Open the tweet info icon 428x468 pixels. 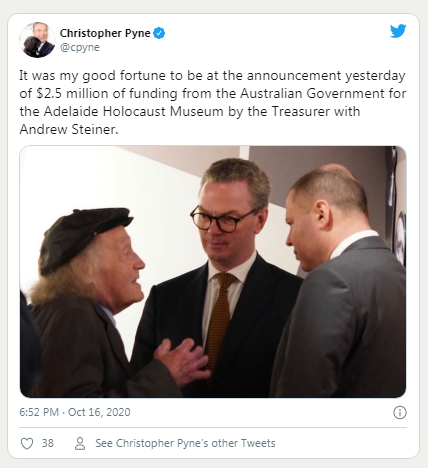(x=400, y=413)
